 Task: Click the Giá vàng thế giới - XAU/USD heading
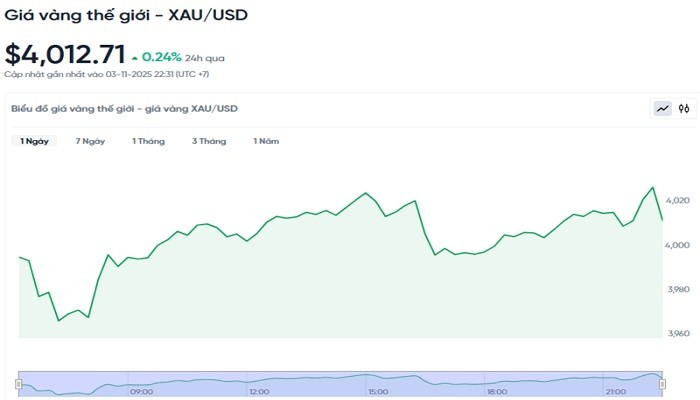point(126,15)
